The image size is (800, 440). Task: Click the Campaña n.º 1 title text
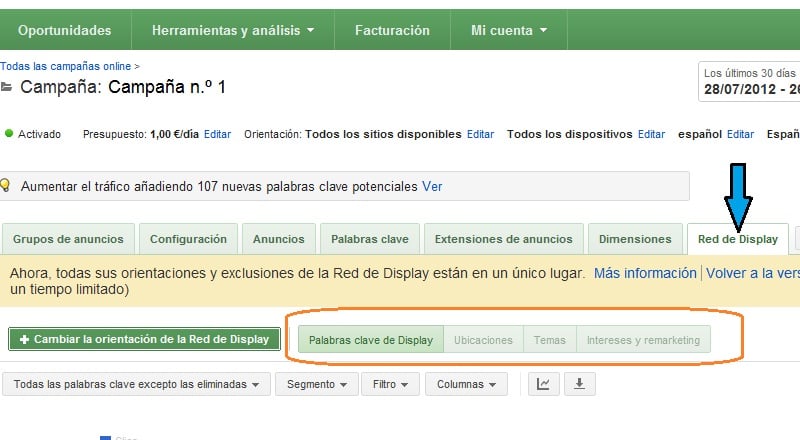coord(167,87)
